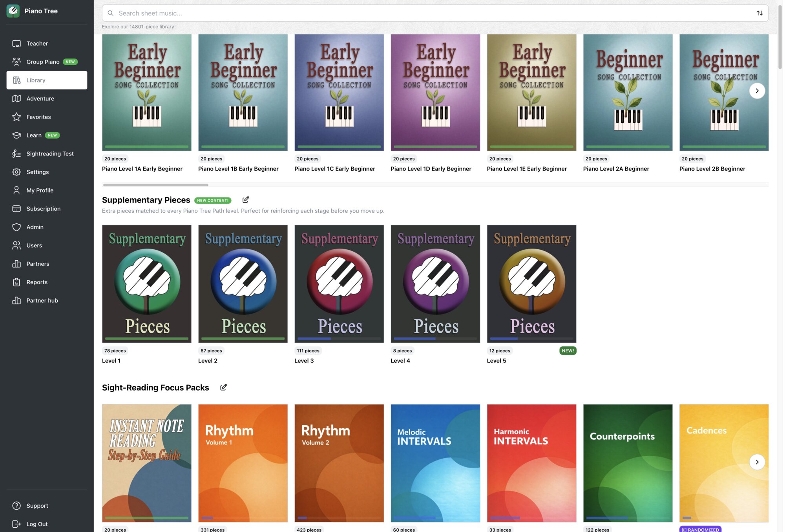Open the Teacher section icon
The image size is (785, 532).
pyautogui.click(x=16, y=44)
